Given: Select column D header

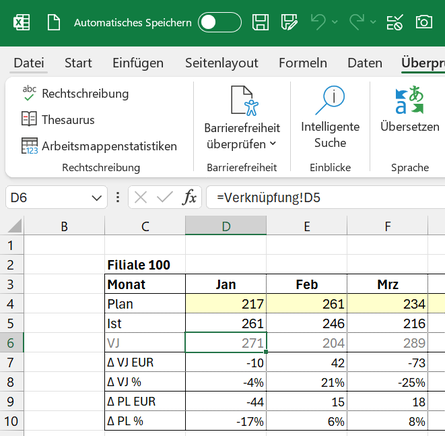Looking at the screenshot, I should (x=226, y=226).
